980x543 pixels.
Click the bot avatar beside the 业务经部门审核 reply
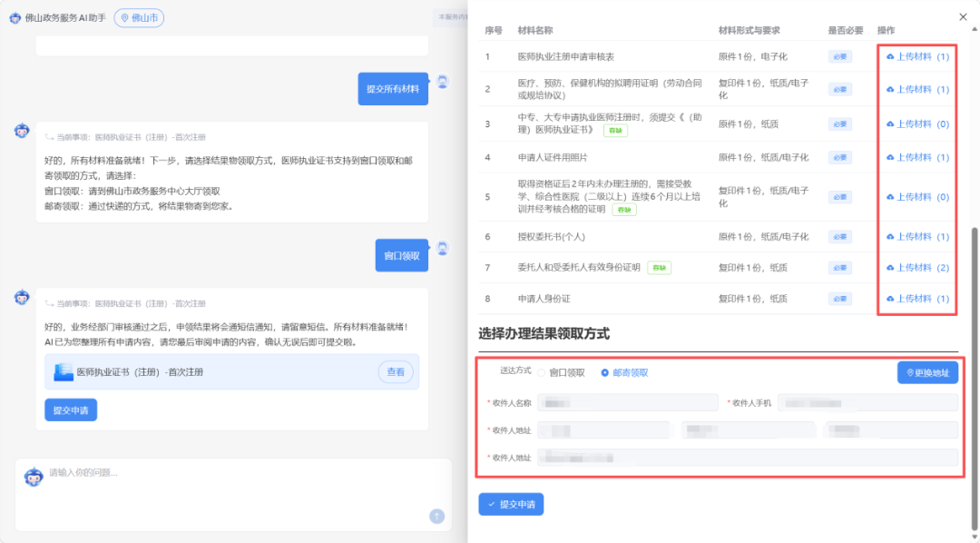tap(22, 297)
